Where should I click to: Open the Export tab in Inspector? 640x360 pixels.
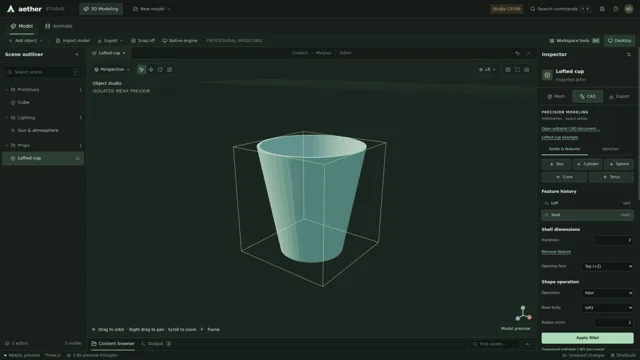pyautogui.click(x=619, y=97)
